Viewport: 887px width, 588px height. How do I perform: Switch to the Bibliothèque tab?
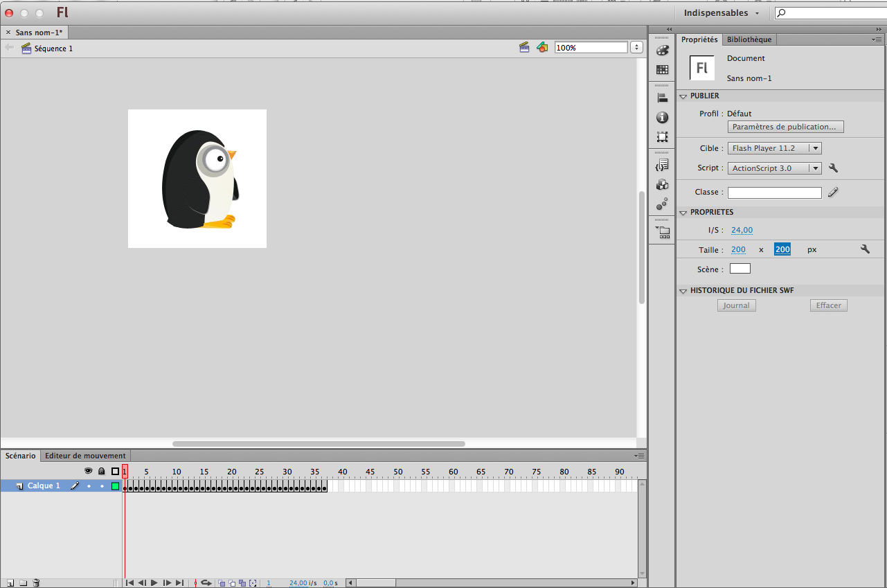click(749, 39)
